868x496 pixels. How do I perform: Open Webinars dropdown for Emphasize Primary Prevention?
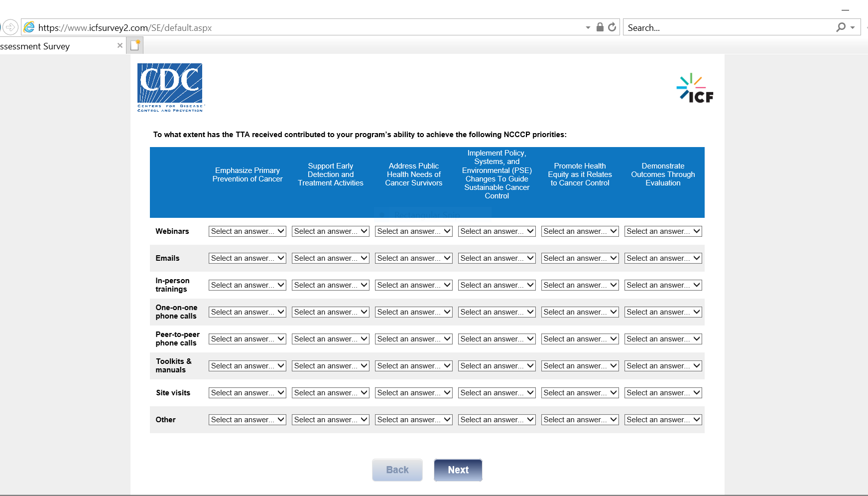pyautogui.click(x=248, y=231)
